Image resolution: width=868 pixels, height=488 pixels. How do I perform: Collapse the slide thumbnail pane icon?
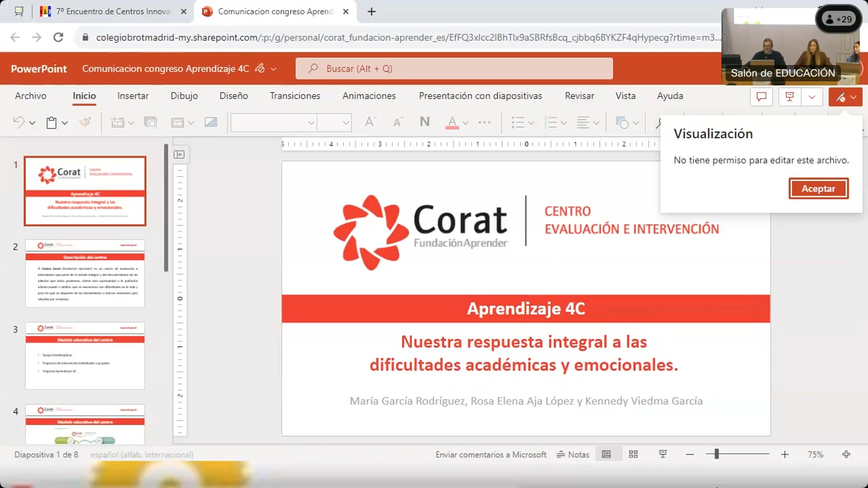pyautogui.click(x=179, y=155)
